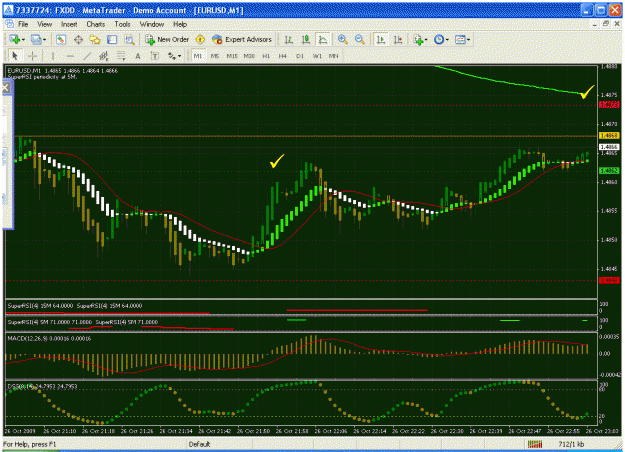Select the Fibonacci retracement tool
625x452 pixels.
121,56
